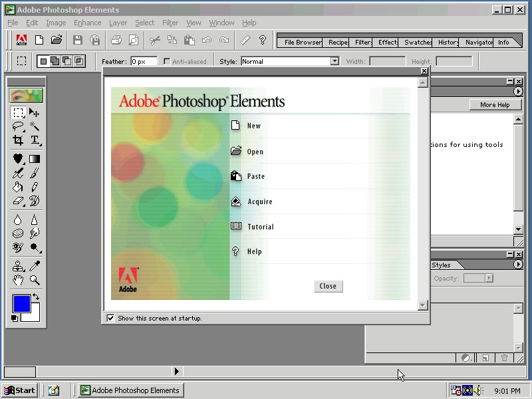Open the Enhance menu

88,23
